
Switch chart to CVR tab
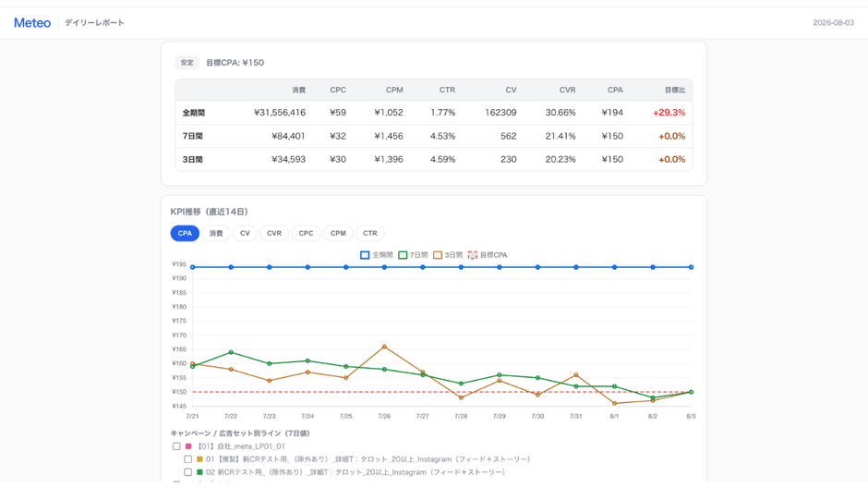pos(274,233)
